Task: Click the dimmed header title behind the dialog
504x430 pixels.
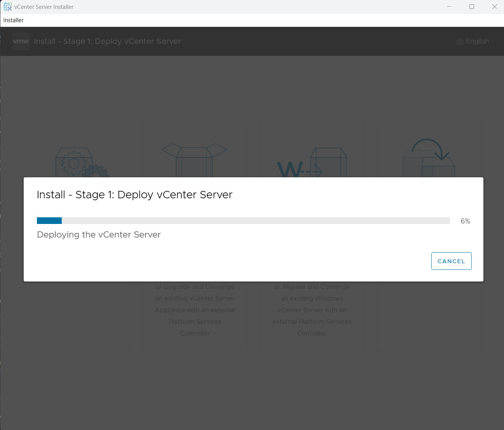Action: [107, 41]
